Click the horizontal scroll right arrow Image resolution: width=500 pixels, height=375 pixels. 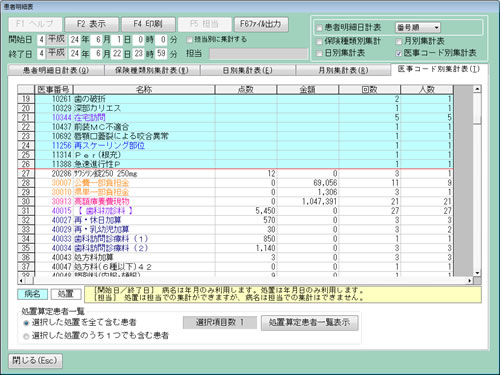pos(470,281)
